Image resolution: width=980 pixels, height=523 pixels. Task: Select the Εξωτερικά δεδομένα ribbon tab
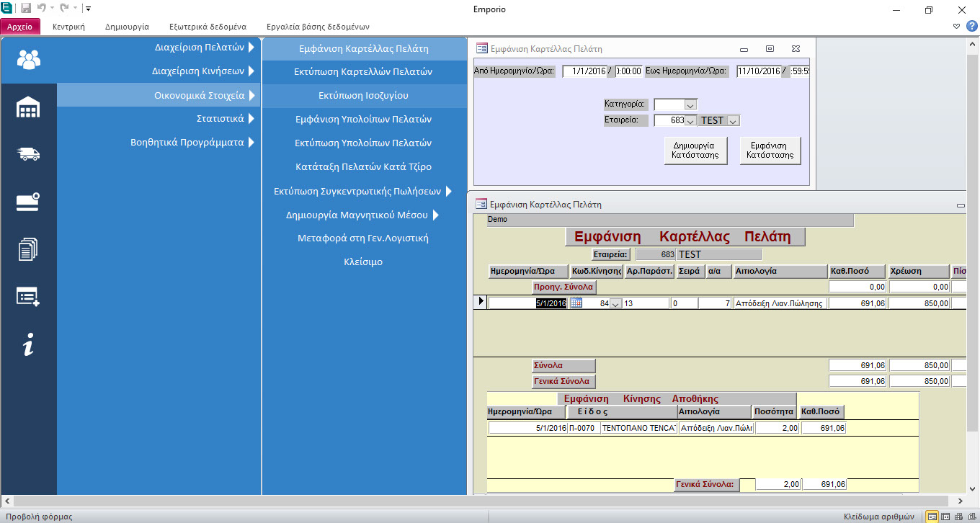coord(208,27)
